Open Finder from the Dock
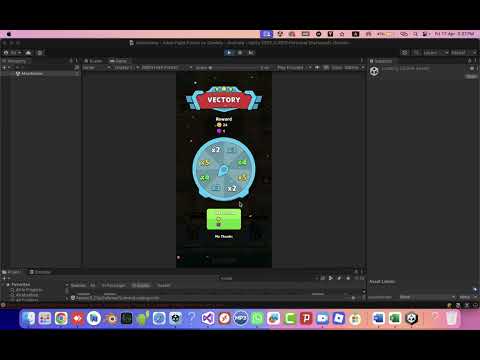 coord(29,318)
